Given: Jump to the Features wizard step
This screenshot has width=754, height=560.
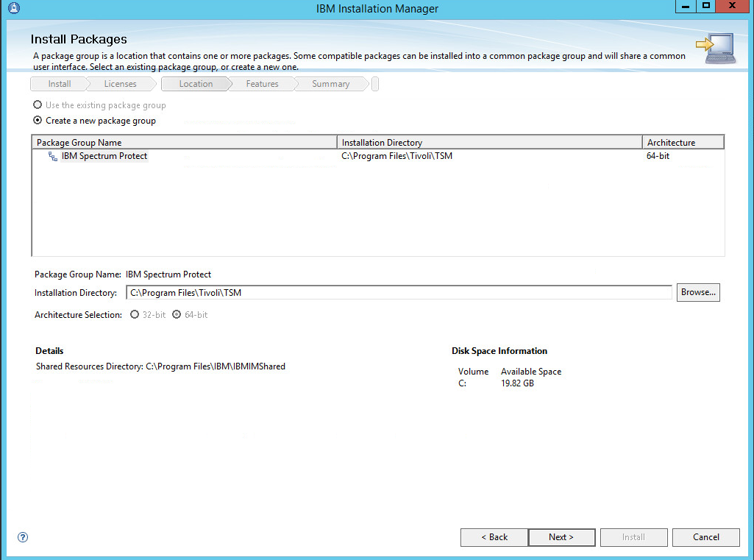Looking at the screenshot, I should [x=262, y=84].
